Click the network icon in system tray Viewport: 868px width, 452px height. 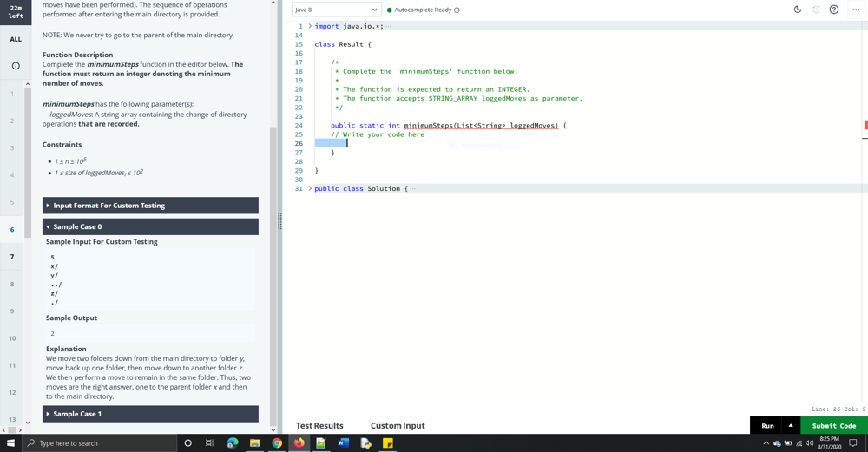799,443
